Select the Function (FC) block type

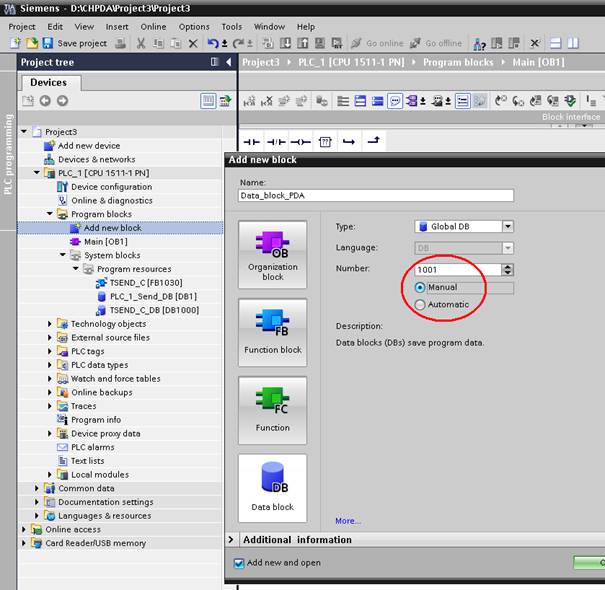click(272, 408)
